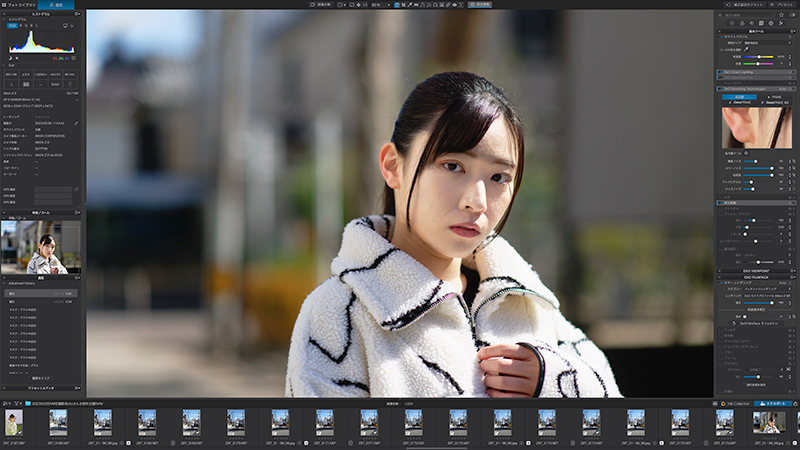Select the DeepPRIME denoising option
The width and height of the screenshot is (800, 450).
click(x=740, y=103)
